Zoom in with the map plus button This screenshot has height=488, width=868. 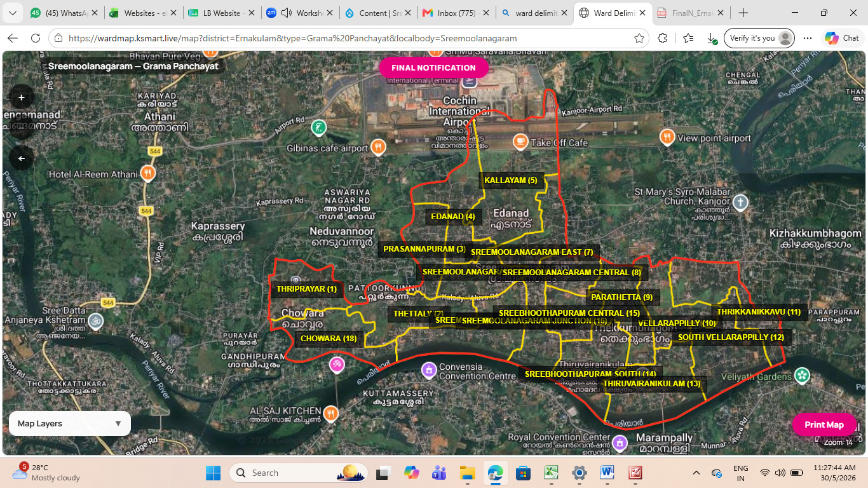click(x=22, y=97)
